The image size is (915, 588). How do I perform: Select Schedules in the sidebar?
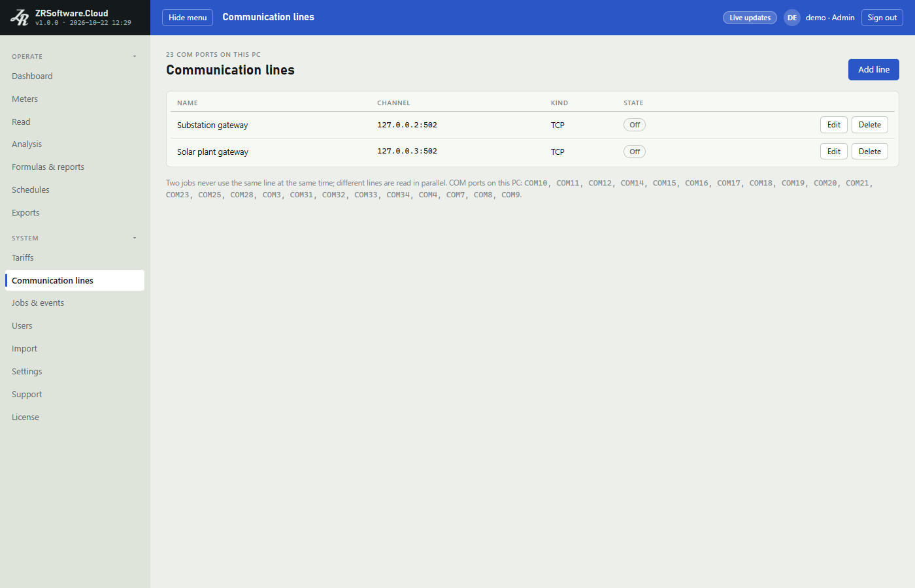click(x=75, y=190)
